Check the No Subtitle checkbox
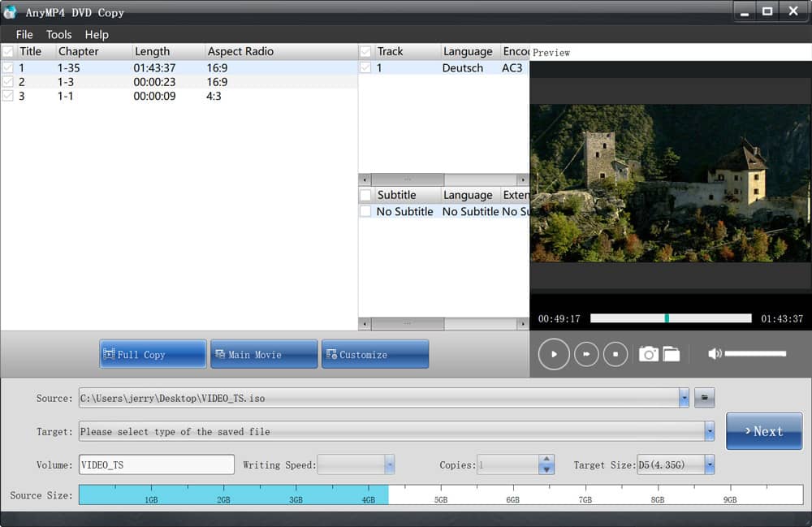This screenshot has width=812, height=527. click(x=366, y=211)
